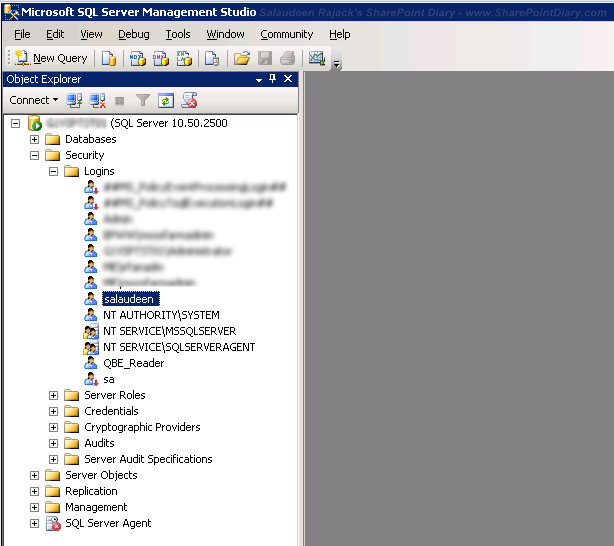Open toolbar options overflow arrow
Viewport: 614px width, 546px height.
pos(336,63)
